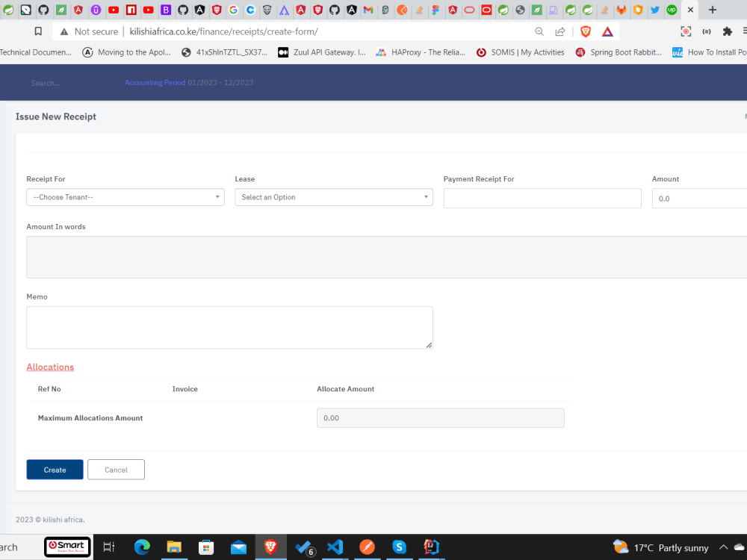Open the 41xShInTZTL._SX37... bookmark
The width and height of the screenshot is (747, 560).
click(x=224, y=52)
